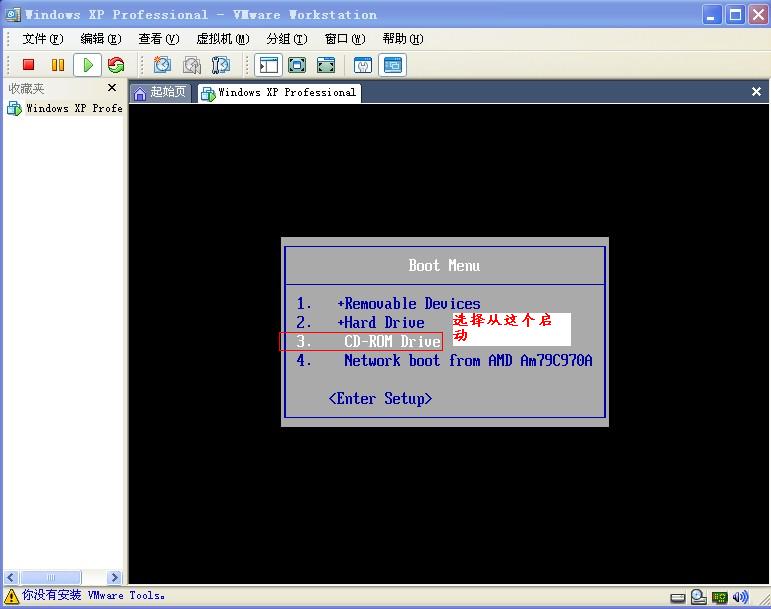This screenshot has width=771, height=609.
Task: Click the orange Suspend button
Action: (57, 65)
